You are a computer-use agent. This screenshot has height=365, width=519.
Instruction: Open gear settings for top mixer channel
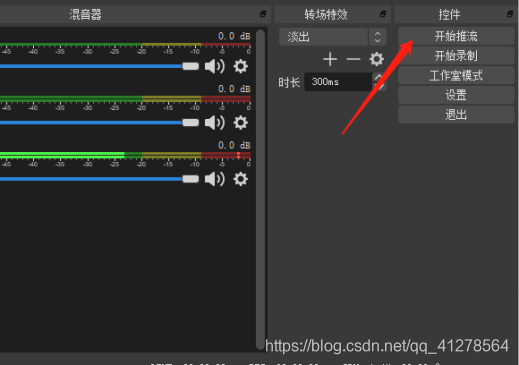(240, 66)
